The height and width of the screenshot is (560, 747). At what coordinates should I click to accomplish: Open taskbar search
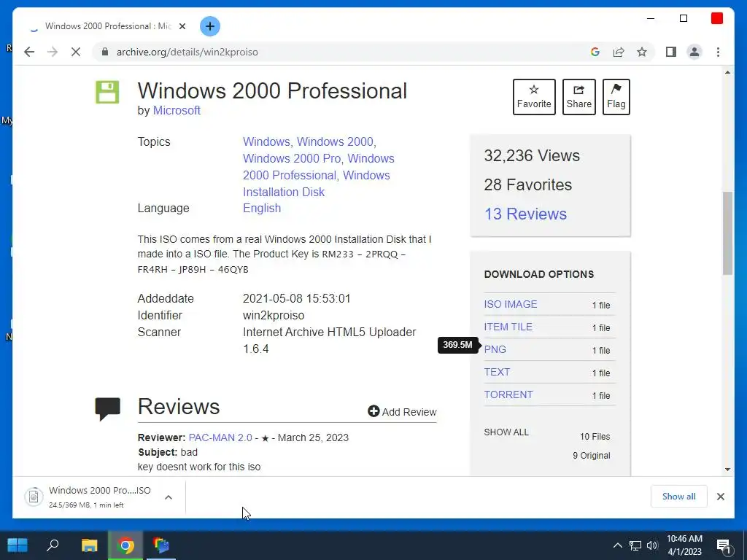(53, 545)
